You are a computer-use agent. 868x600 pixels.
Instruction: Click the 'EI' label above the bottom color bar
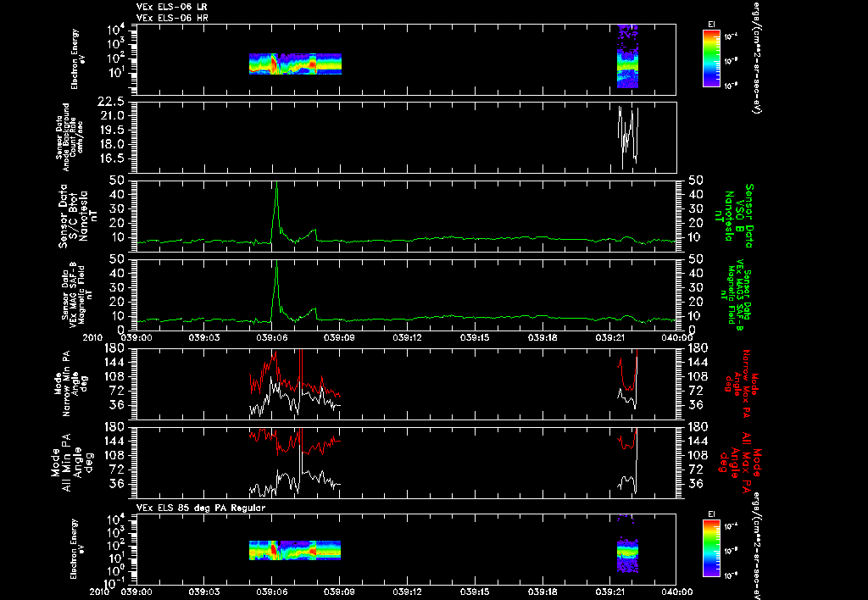[711, 514]
